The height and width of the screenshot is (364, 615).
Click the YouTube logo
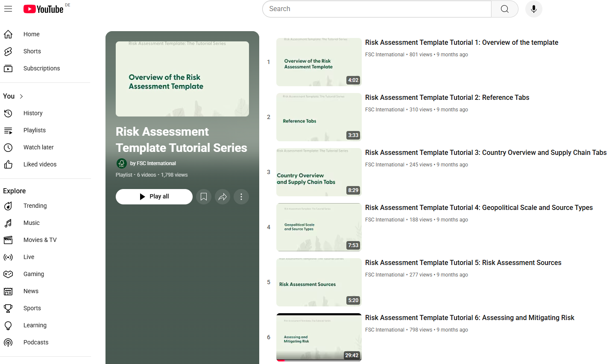[x=44, y=9]
